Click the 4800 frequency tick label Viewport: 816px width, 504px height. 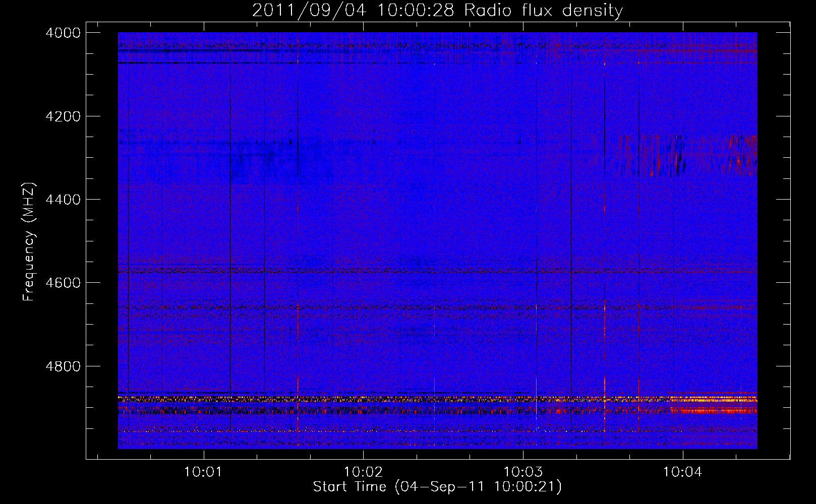tap(63, 366)
